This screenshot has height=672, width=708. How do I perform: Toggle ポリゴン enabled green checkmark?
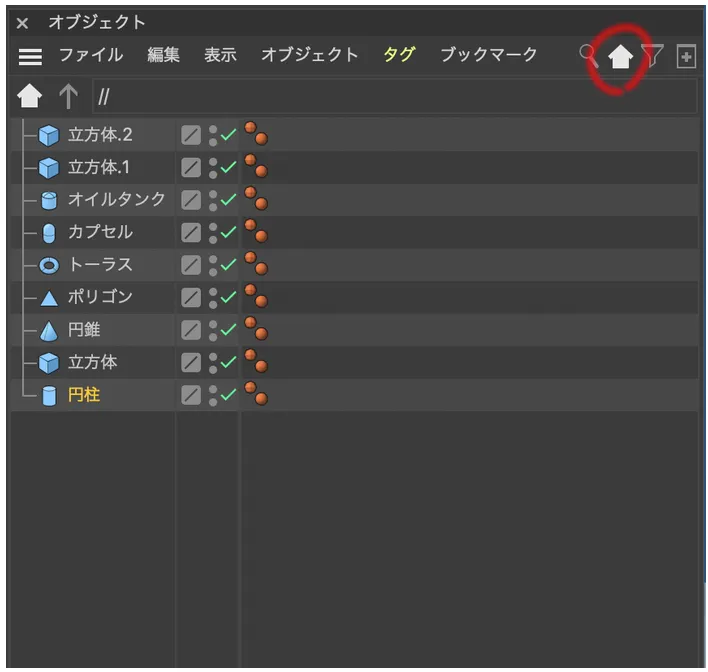pyautogui.click(x=228, y=297)
